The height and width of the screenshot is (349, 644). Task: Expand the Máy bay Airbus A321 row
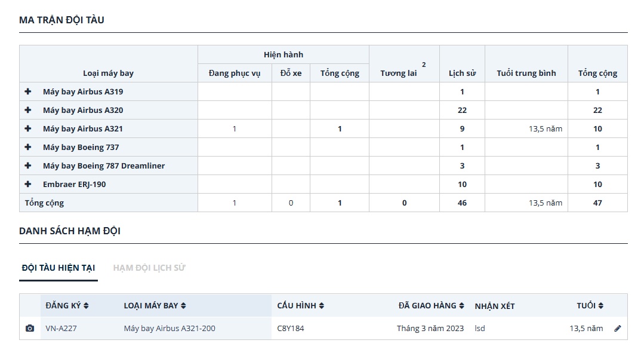[28, 128]
